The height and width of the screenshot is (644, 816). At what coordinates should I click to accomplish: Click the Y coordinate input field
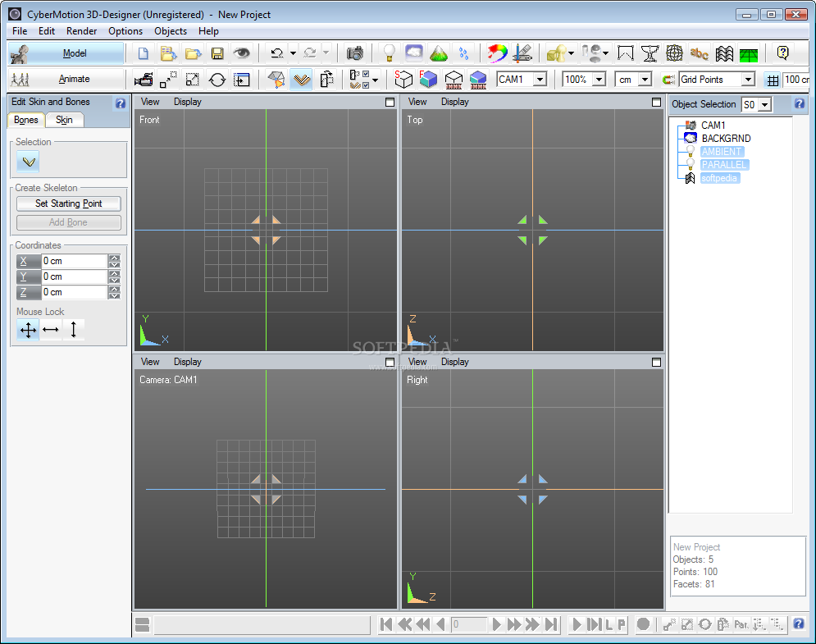coord(75,276)
